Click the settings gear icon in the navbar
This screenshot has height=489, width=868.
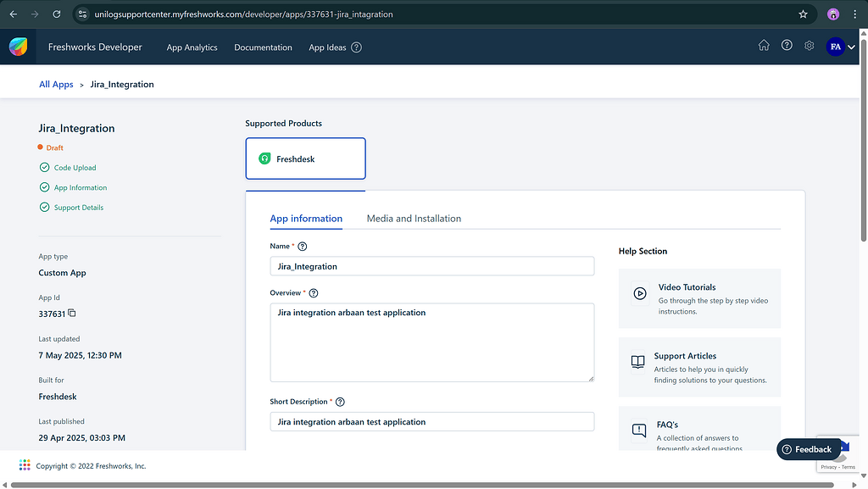coord(809,47)
